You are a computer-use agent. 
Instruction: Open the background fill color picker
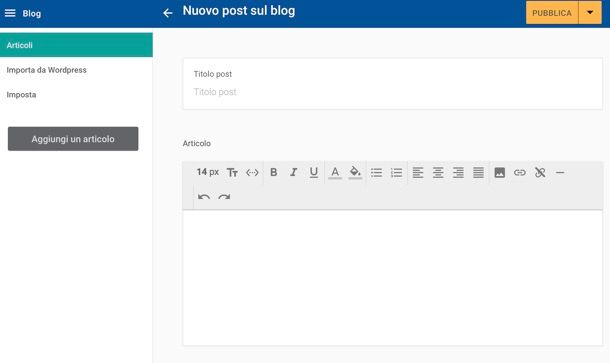pyautogui.click(x=355, y=172)
